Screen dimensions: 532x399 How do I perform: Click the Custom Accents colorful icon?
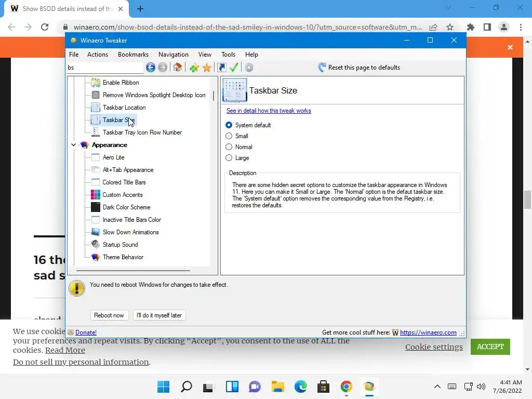click(x=96, y=195)
